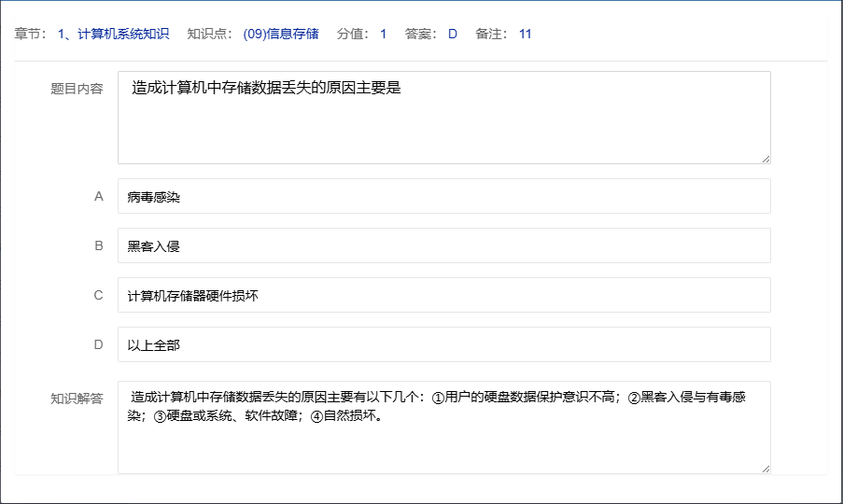Focus the 知识解答 explanation text area

[x=443, y=427]
